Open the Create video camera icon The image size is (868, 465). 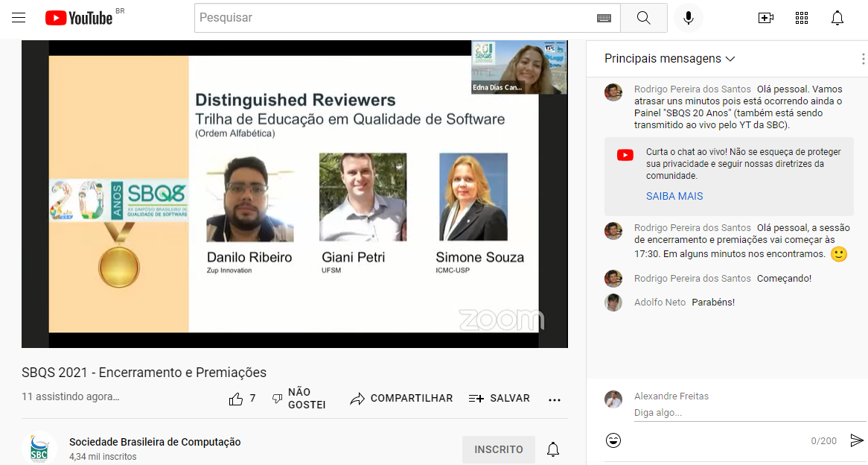point(765,18)
